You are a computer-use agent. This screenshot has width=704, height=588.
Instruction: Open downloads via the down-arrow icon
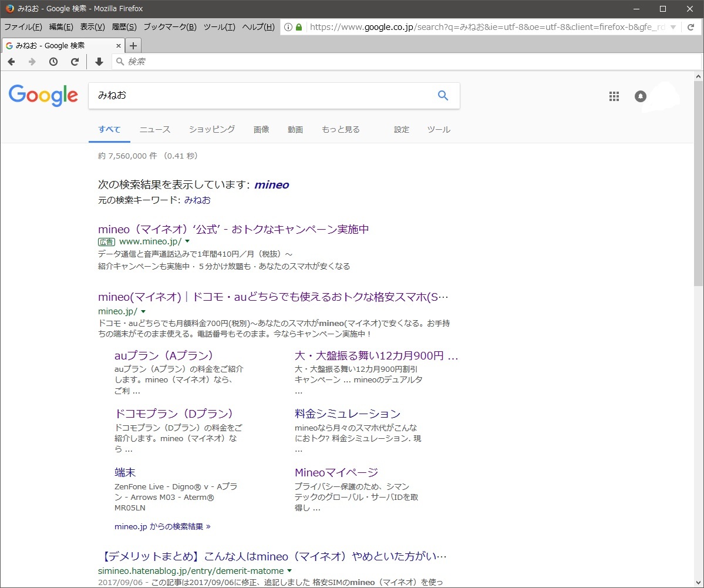click(99, 62)
